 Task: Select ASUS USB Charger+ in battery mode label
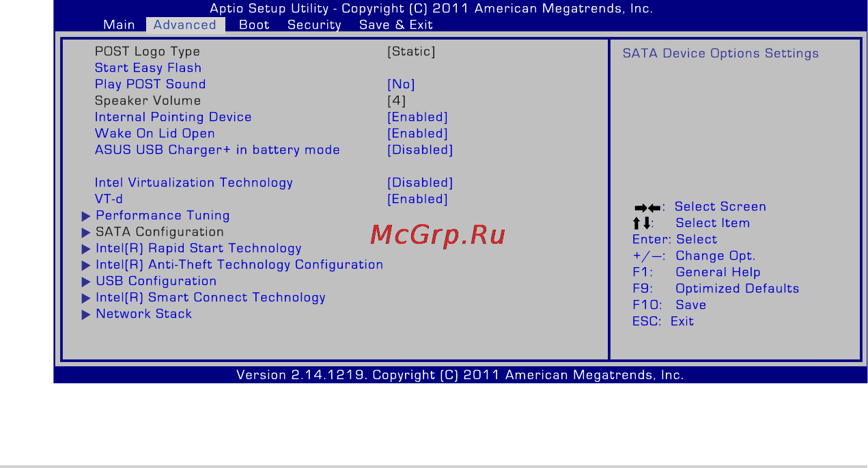pyautogui.click(x=217, y=150)
